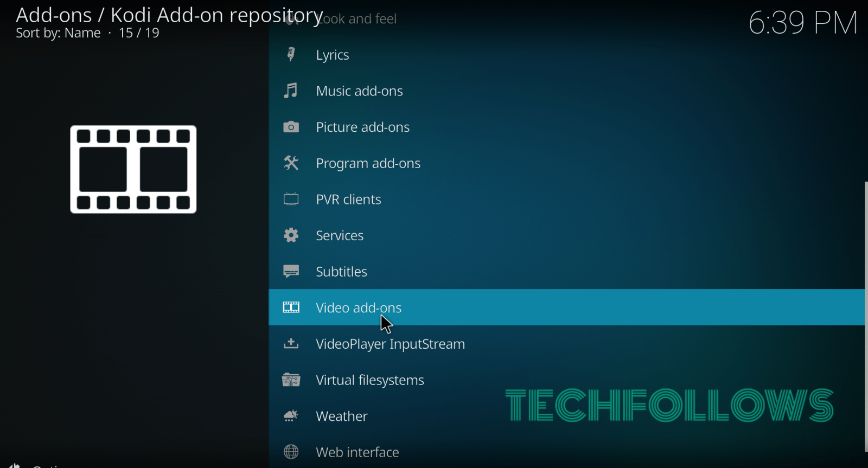This screenshot has height=468, width=868.
Task: Click the Add-ons / Kodi Add-on repository title
Action: (x=169, y=15)
